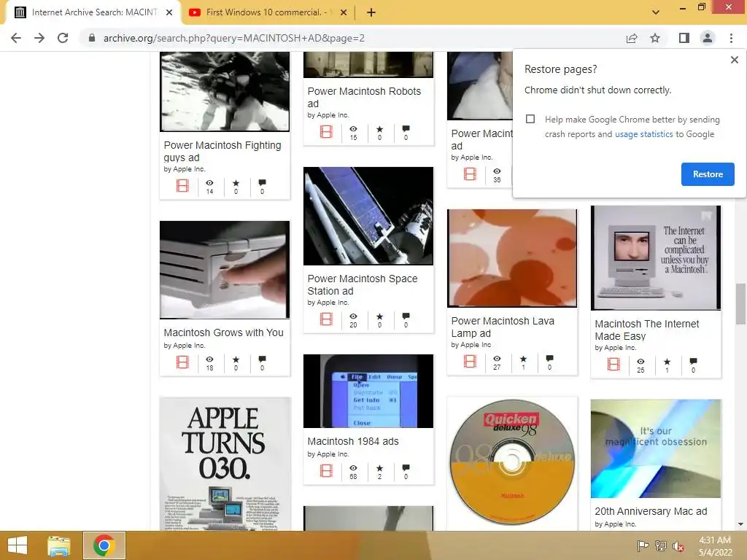Click the scrollbar down arrow
Screen dimensions: 747x560
tap(740, 525)
